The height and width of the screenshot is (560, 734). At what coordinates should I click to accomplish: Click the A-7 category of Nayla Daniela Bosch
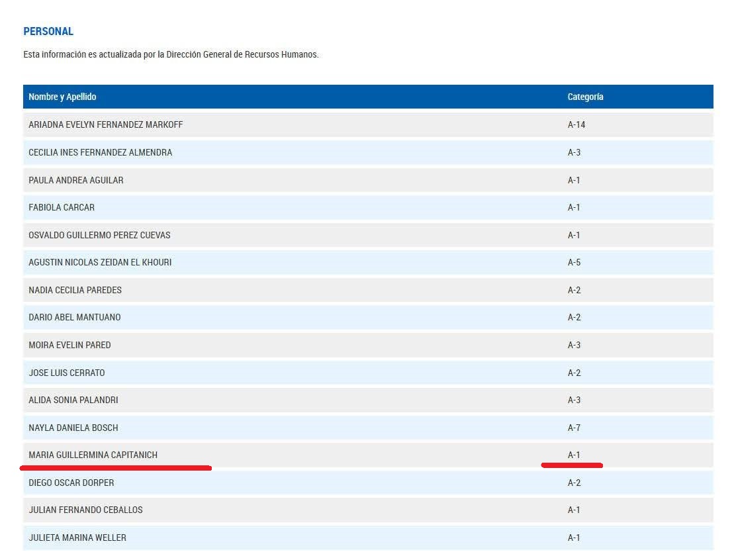click(x=574, y=428)
